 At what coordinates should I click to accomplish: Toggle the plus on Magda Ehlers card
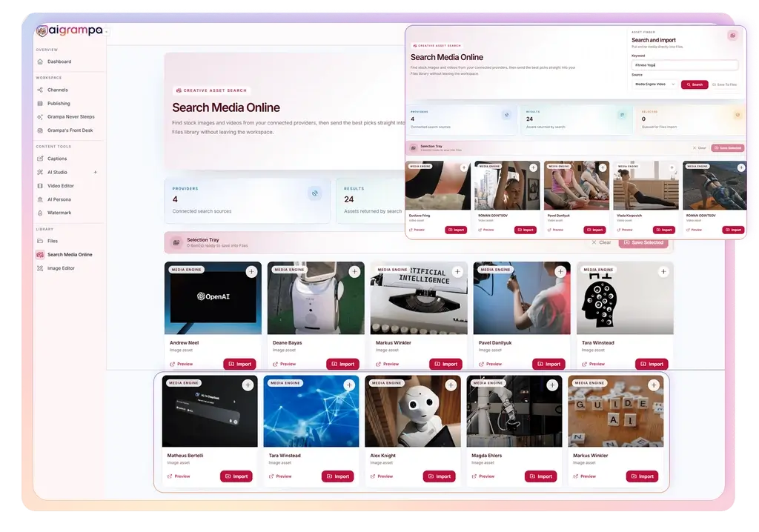(552, 385)
